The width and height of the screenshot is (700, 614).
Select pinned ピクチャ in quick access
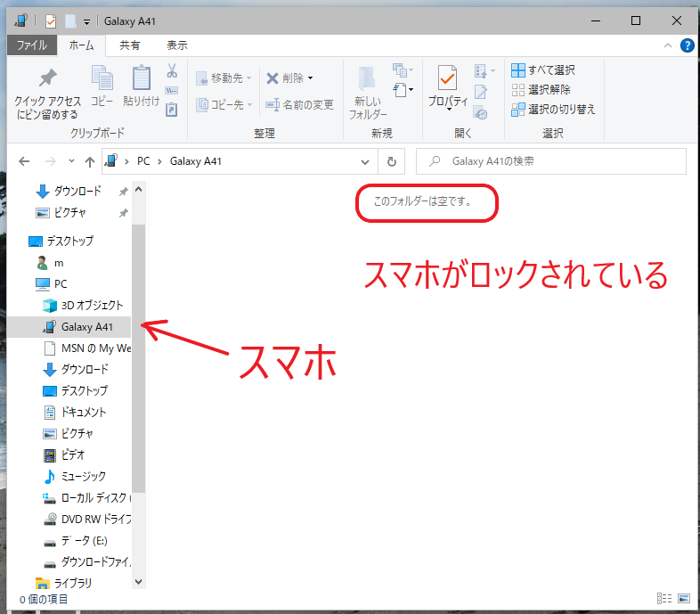coord(61,213)
